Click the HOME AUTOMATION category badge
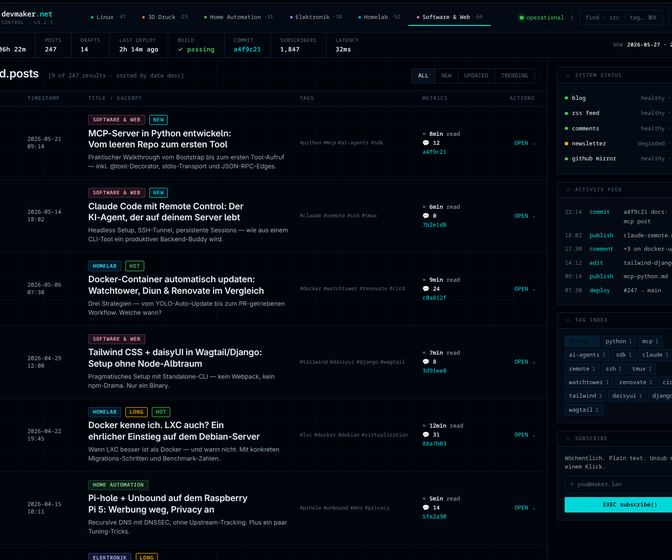 (x=118, y=485)
